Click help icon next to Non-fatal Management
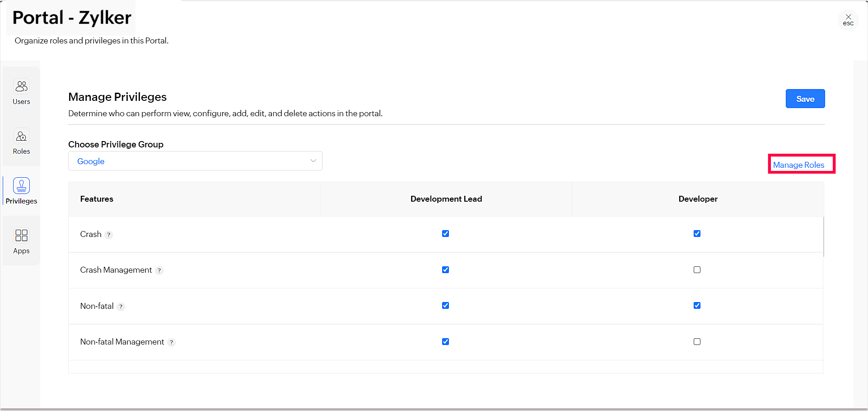The width and height of the screenshot is (868, 411). (x=171, y=342)
